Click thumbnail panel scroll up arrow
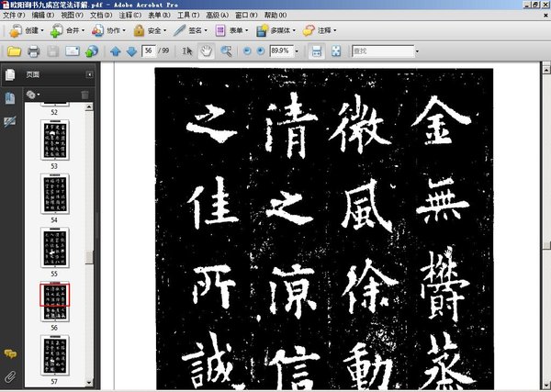The height and width of the screenshot is (392, 551). tap(89, 106)
